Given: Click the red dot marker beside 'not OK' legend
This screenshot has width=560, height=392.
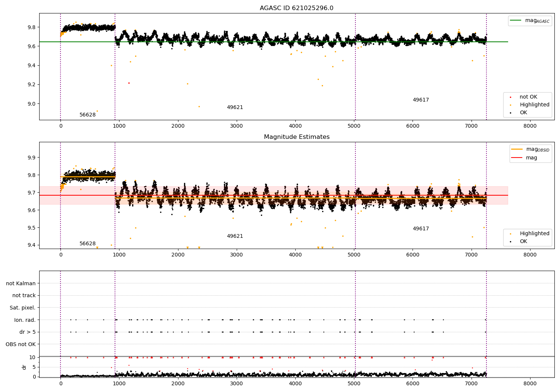Looking at the screenshot, I should pyautogui.click(x=510, y=97).
